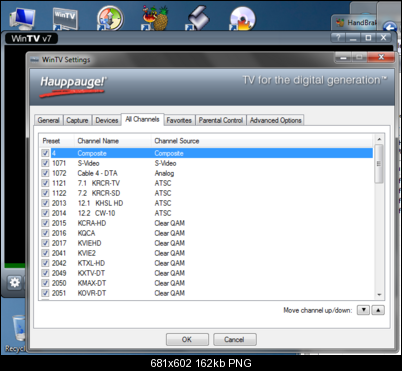Toggle checkbox for Cable 4 - DTA

click(x=45, y=173)
